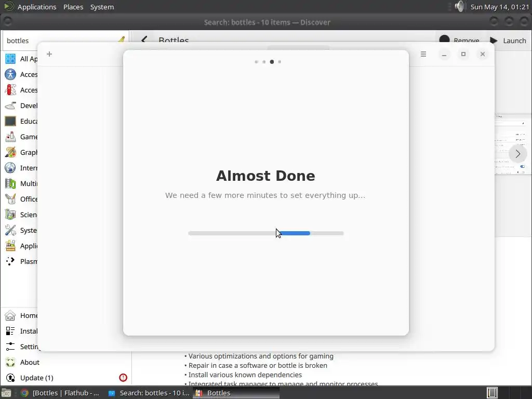The image size is (532, 399).
Task: Click the clear-search broom icon in Discover
Action: pos(122,39)
